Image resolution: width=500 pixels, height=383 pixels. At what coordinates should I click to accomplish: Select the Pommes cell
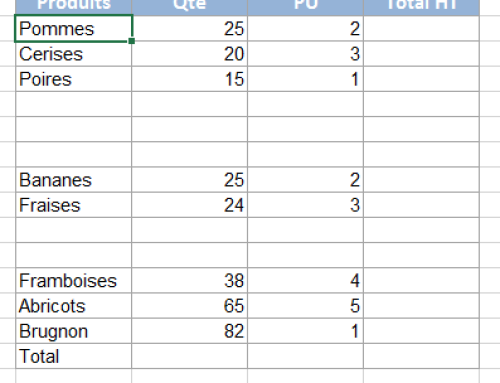[73, 28]
